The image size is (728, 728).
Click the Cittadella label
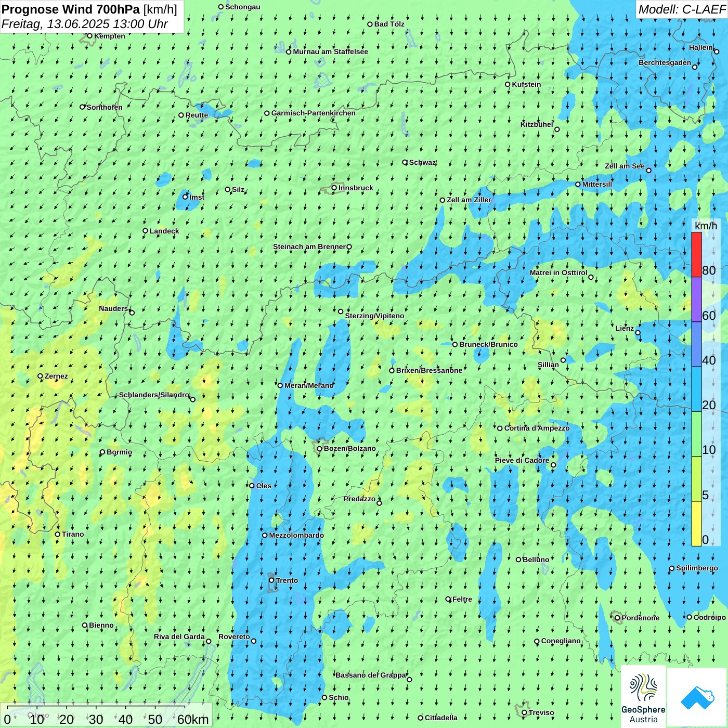pyautogui.click(x=441, y=718)
